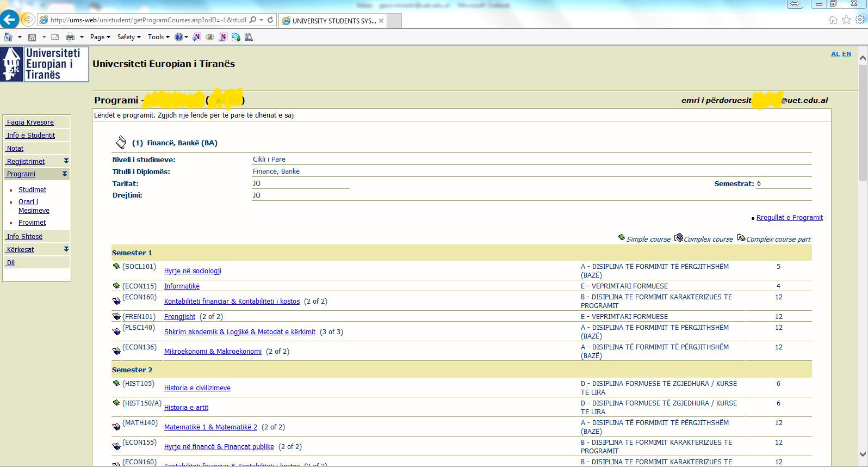Image resolution: width=868 pixels, height=467 pixels.
Task: Click the SOCL101 simple course icon
Action: [x=116, y=266]
